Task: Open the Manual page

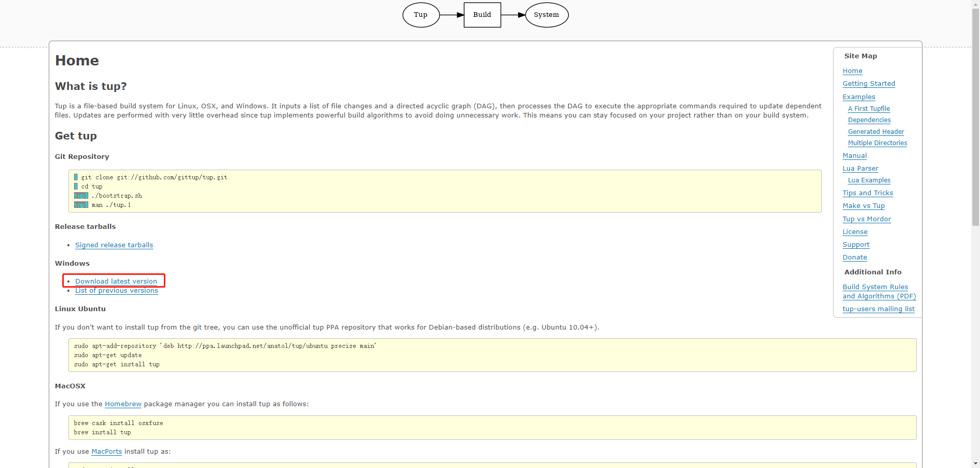Action: coord(854,156)
